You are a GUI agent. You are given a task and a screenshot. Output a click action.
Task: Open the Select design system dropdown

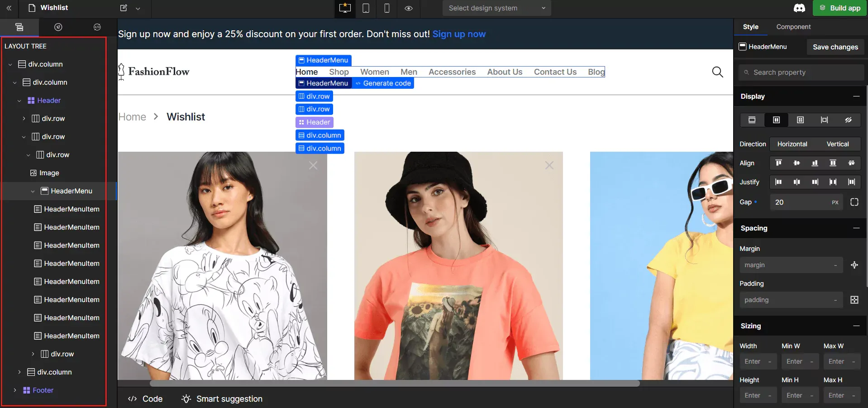(496, 8)
